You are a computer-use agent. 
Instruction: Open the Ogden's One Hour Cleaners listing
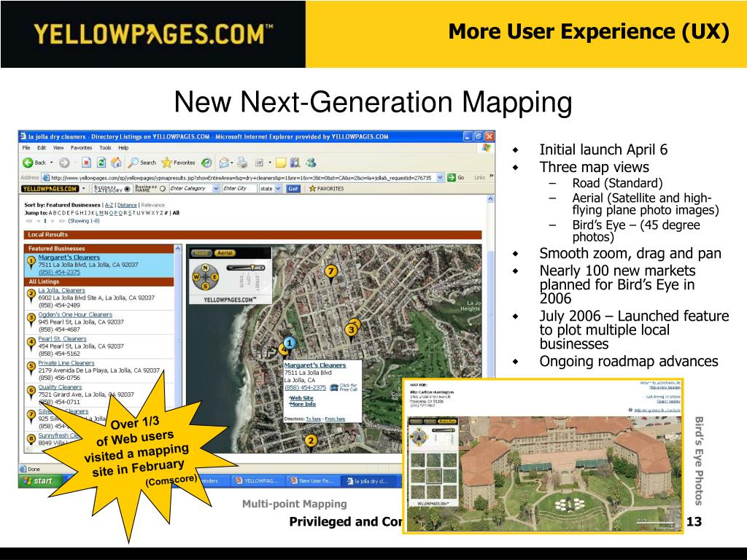[75, 314]
